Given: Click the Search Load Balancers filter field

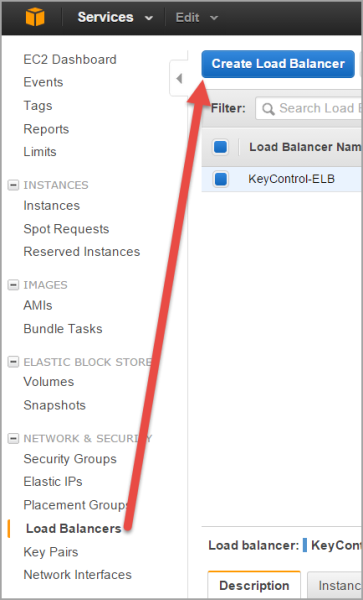Looking at the screenshot, I should (x=308, y=108).
